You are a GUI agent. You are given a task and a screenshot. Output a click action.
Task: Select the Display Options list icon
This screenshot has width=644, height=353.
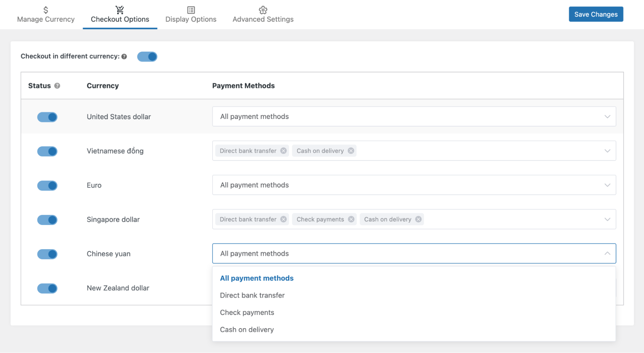click(x=191, y=10)
